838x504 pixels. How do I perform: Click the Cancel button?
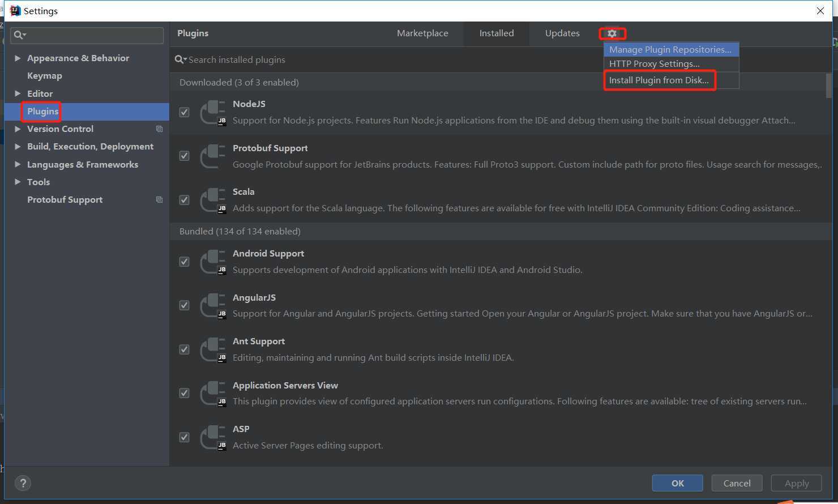coord(737,483)
